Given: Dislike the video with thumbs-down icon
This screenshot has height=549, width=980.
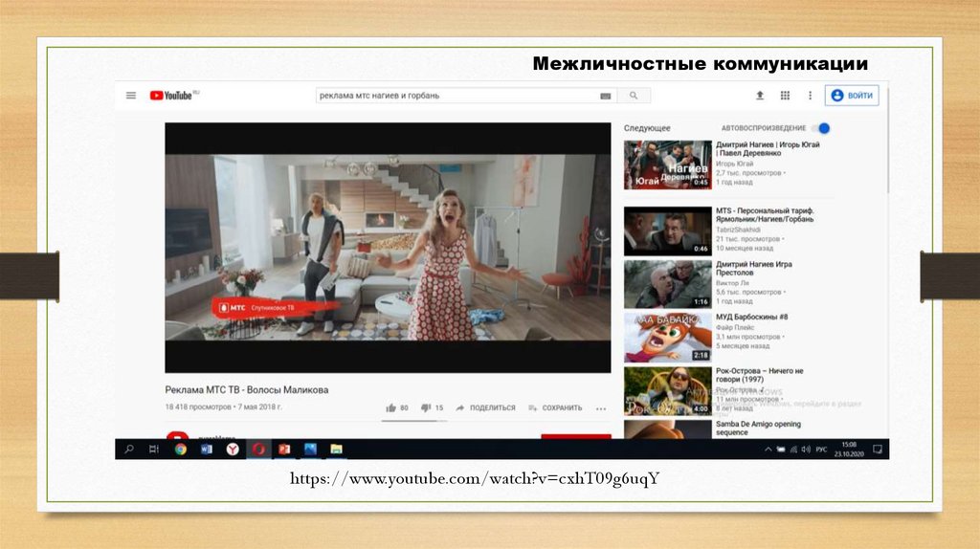Looking at the screenshot, I should (426, 407).
